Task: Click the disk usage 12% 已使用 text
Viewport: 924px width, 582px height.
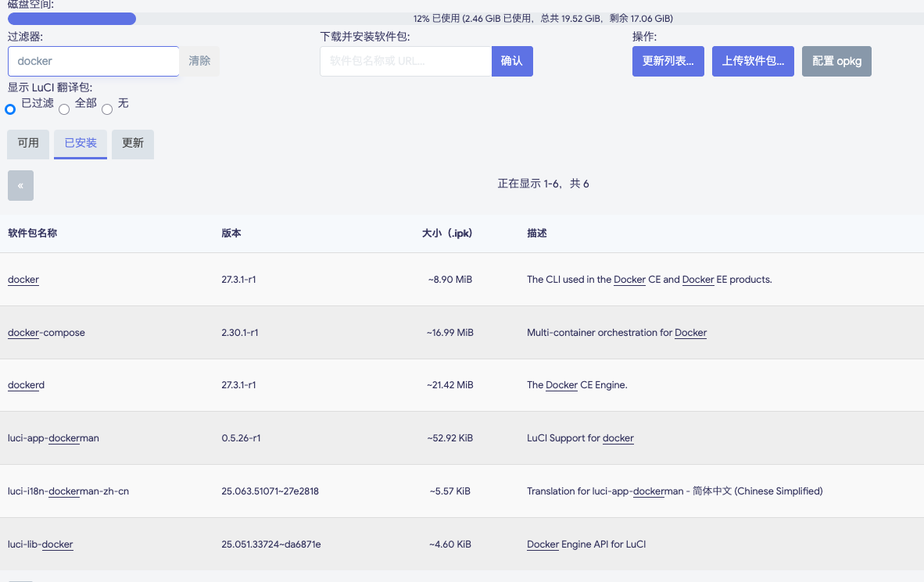Action: pos(543,19)
